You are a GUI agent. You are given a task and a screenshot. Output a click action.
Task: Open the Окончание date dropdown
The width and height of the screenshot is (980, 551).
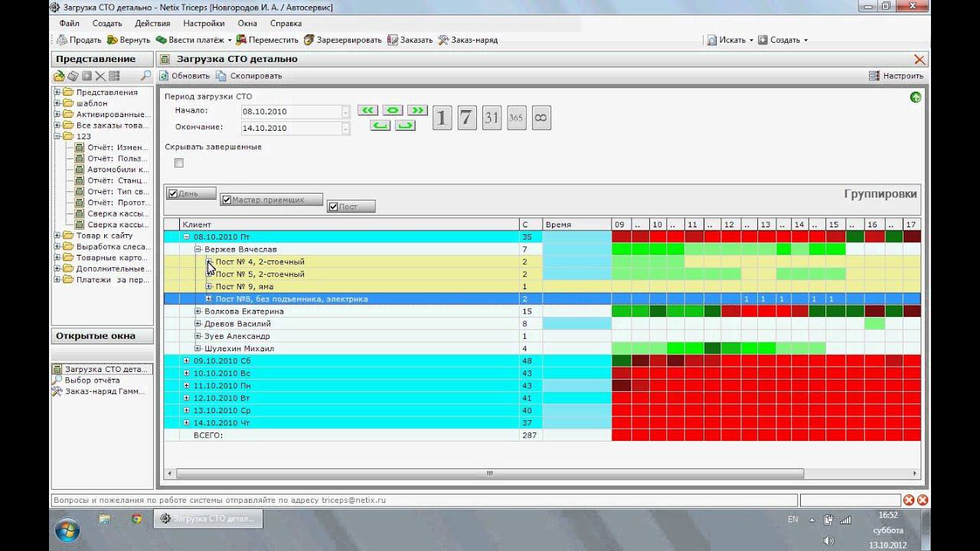(x=346, y=128)
